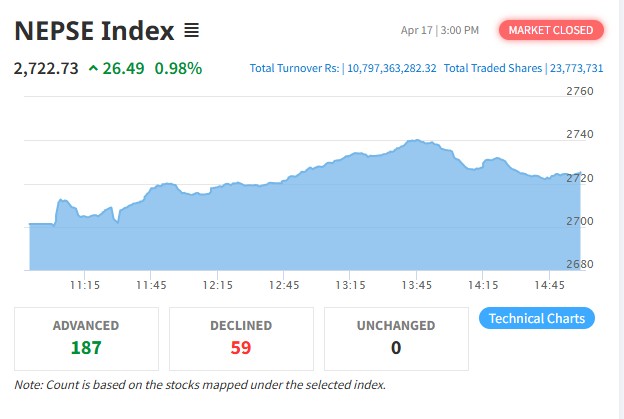
Task: Click the index value 2,722.73
Action: tap(46, 68)
